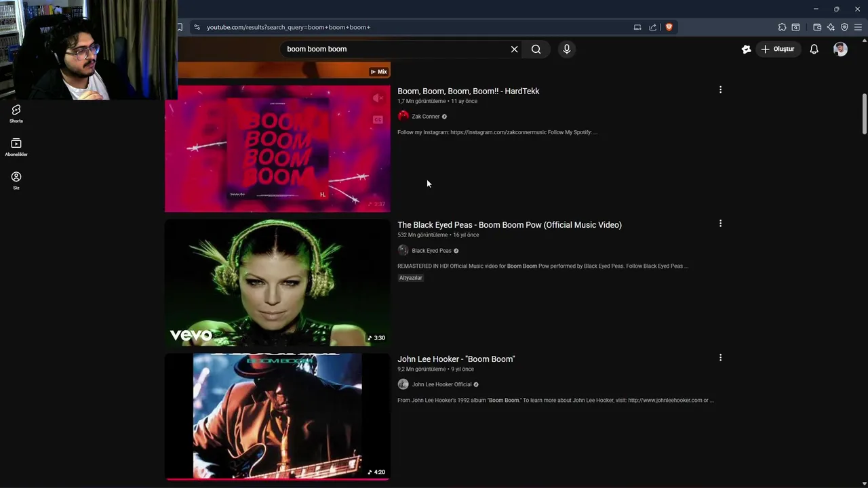868x488 pixels.
Task: Click "9,2 Mn görüntüleme" view count text
Action: pos(422,369)
